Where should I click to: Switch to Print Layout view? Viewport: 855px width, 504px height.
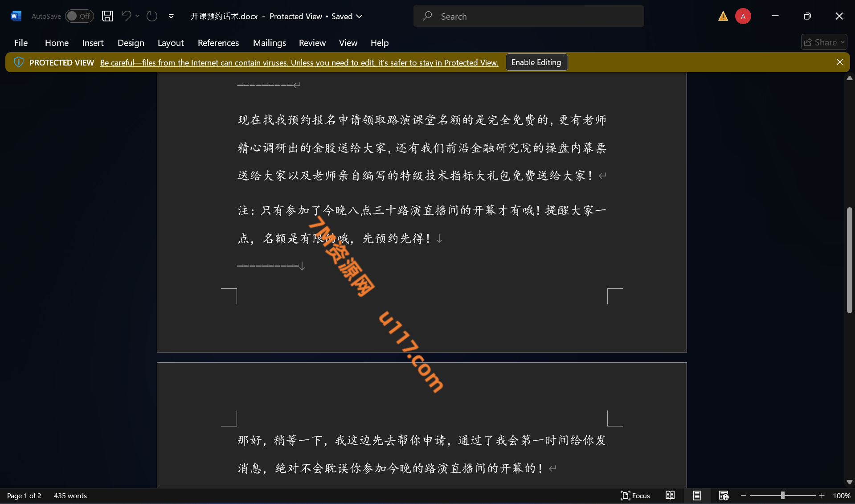tap(697, 496)
